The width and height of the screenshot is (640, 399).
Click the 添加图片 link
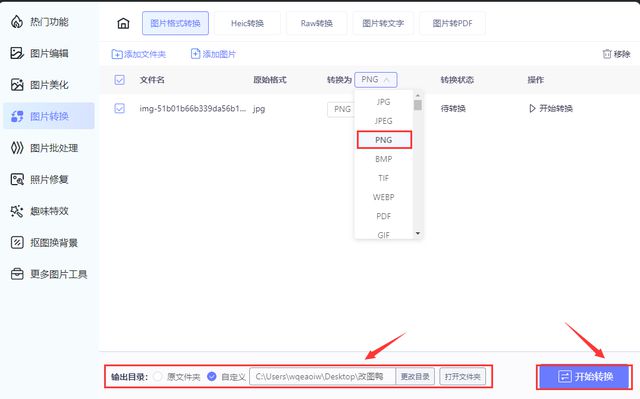coord(213,54)
